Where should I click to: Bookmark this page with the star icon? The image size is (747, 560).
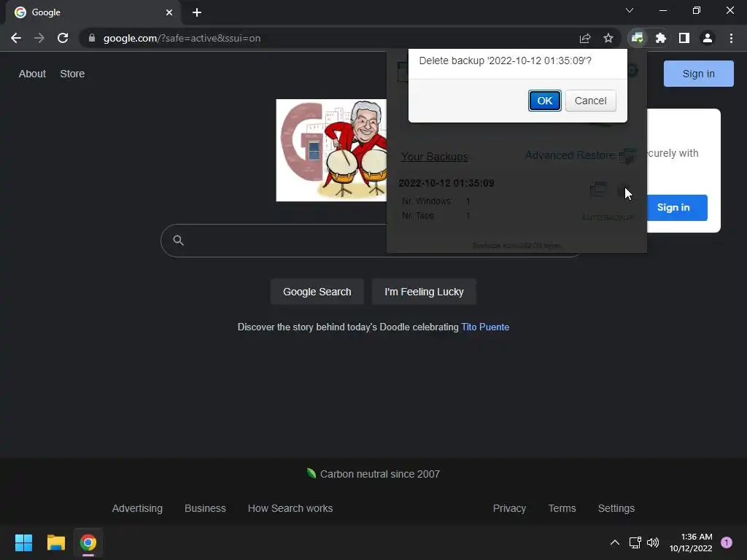point(608,38)
